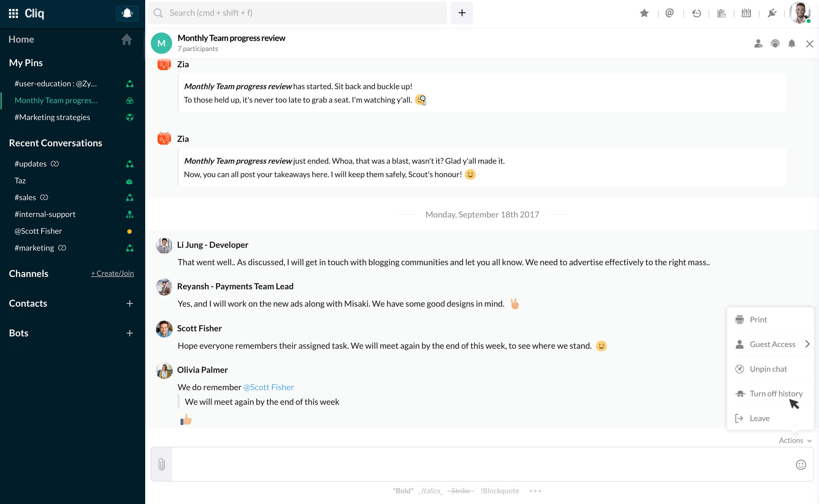Click the plus icon next to Bots

(129, 333)
